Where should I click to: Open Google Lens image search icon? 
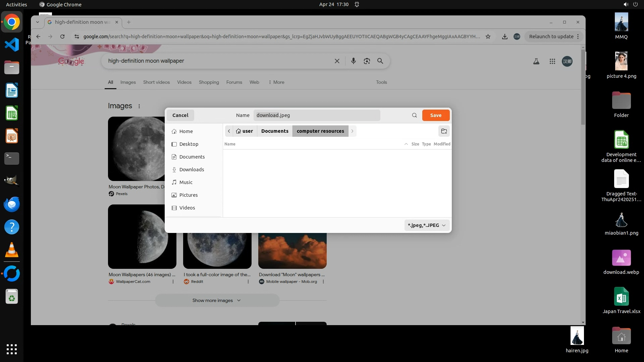pyautogui.click(x=367, y=61)
